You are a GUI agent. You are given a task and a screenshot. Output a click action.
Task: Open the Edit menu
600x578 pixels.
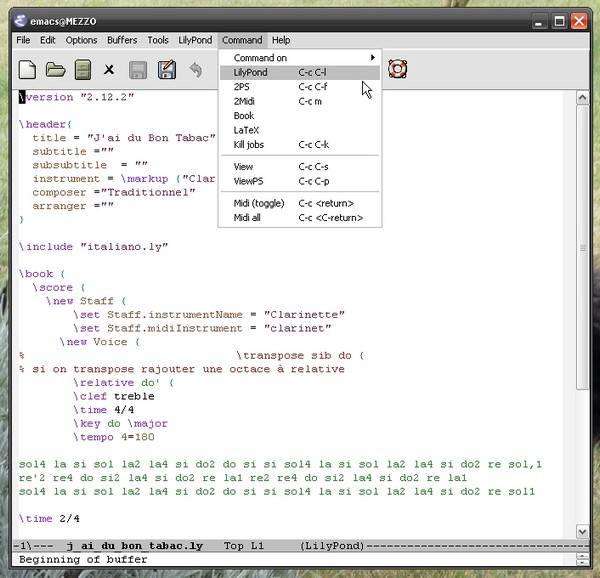pos(48,40)
